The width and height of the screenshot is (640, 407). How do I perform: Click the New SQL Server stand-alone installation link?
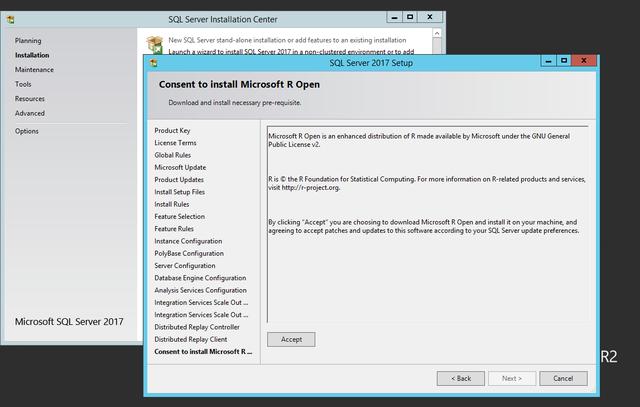tap(287, 40)
